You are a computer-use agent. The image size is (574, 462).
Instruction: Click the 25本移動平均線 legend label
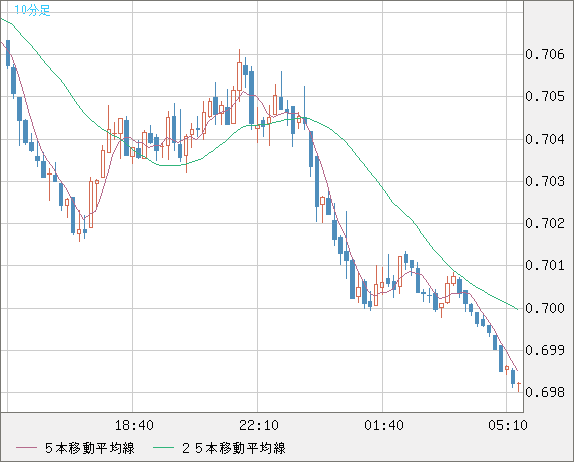(234, 448)
